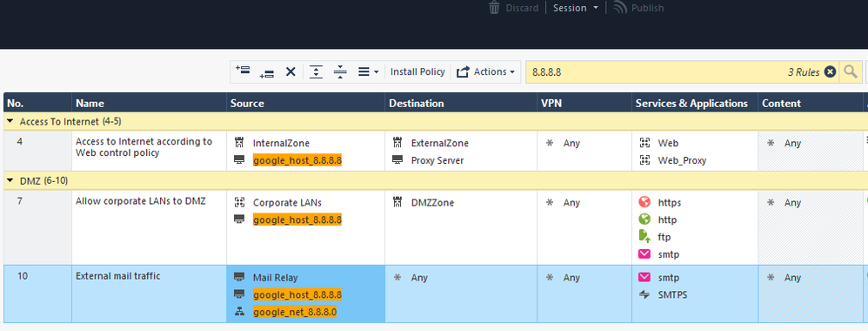Click google_host_8.8.8.8 in rule 4 source
The image size is (868, 331).
point(297,160)
